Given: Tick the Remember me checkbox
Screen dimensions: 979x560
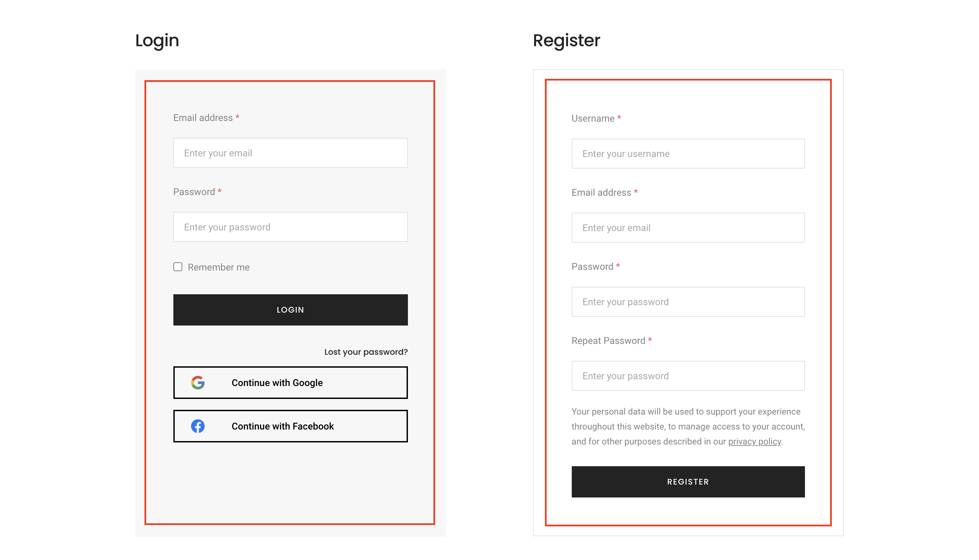Looking at the screenshot, I should (x=178, y=266).
